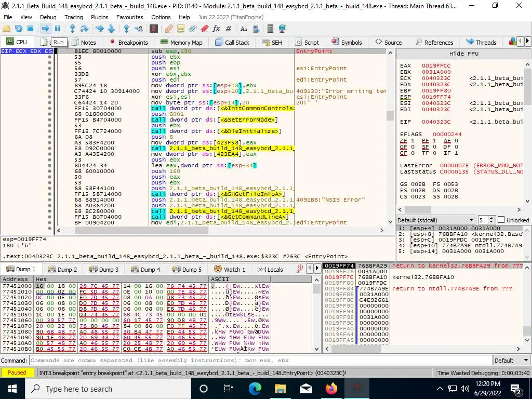Open the Variables hash icon
Screen dimensions: 532x399
point(229,29)
